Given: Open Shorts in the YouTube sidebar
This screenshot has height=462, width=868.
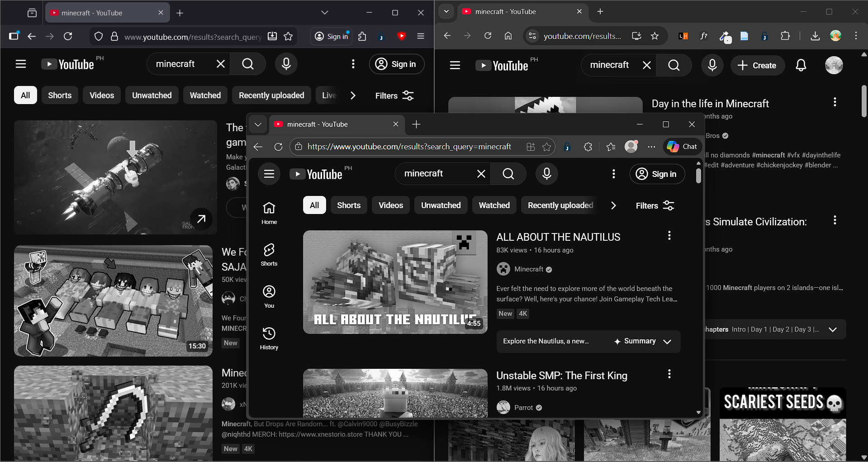Looking at the screenshot, I should [x=269, y=254].
